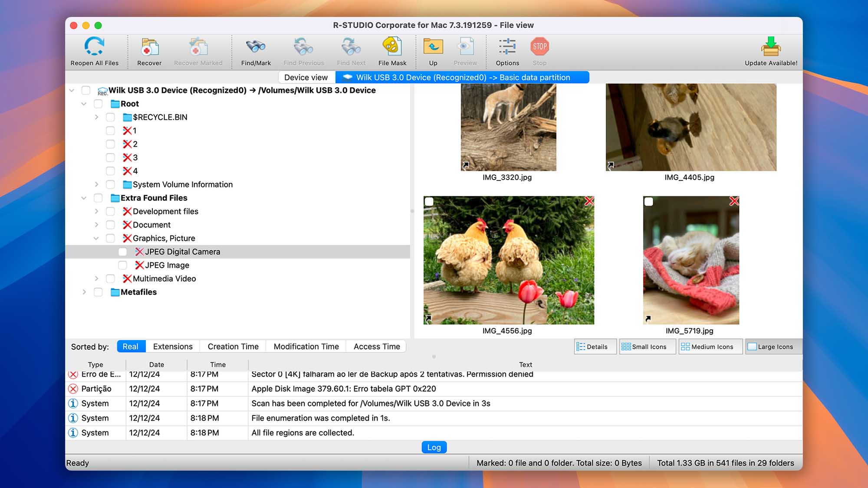Viewport: 868px width, 488px height.
Task: Expand System Volume Information folder
Action: [96, 184]
